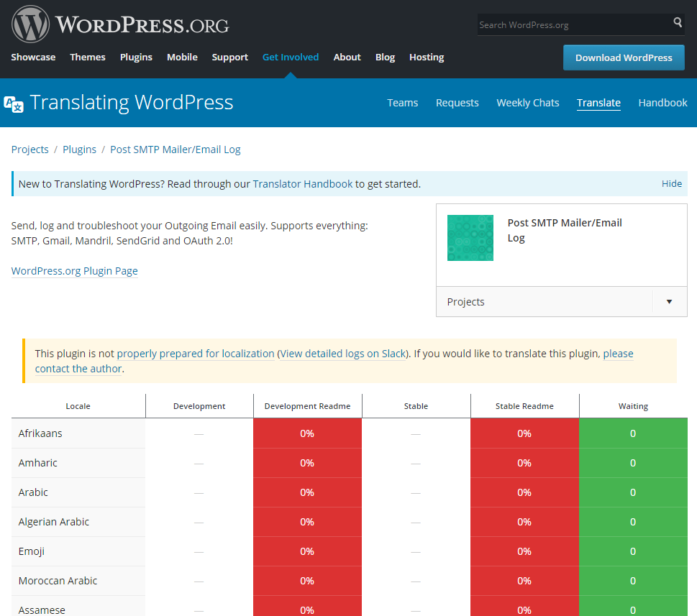Click 'please contact the author' link
Viewport: 697px width, 616px height.
pyautogui.click(x=619, y=354)
